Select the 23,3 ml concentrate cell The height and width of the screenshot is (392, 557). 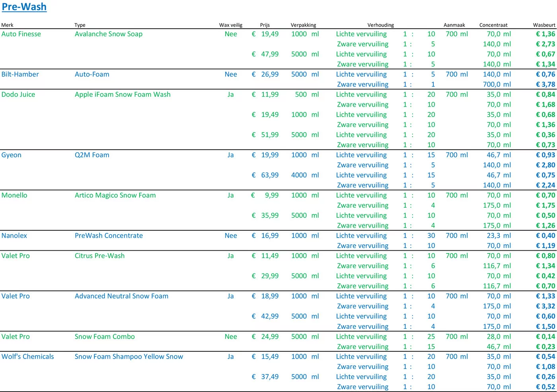pos(499,235)
